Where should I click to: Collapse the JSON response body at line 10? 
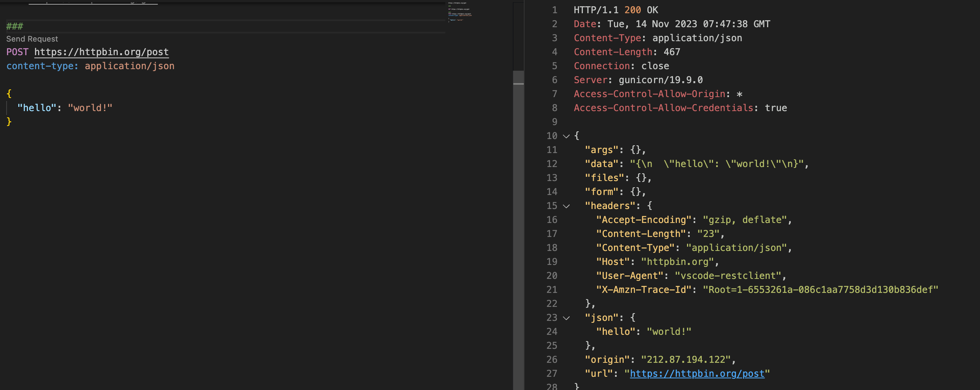pos(565,136)
